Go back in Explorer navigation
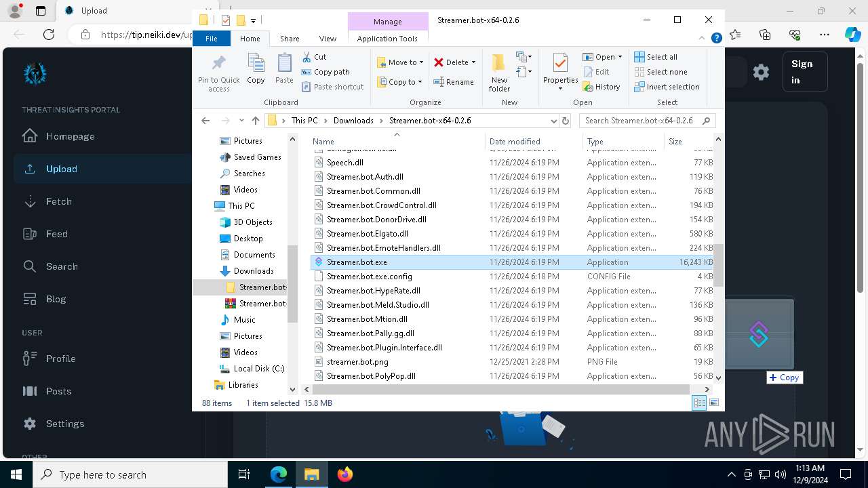 pyautogui.click(x=205, y=121)
